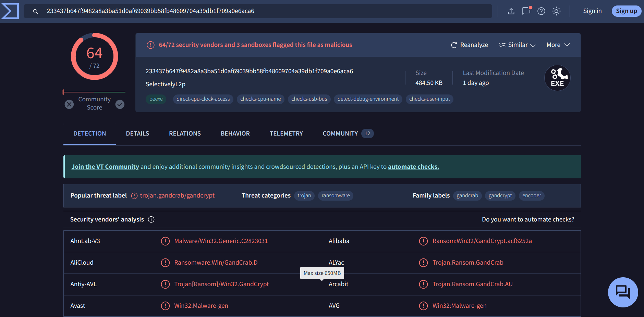Click the checks-cpu-name tag

pos(260,99)
